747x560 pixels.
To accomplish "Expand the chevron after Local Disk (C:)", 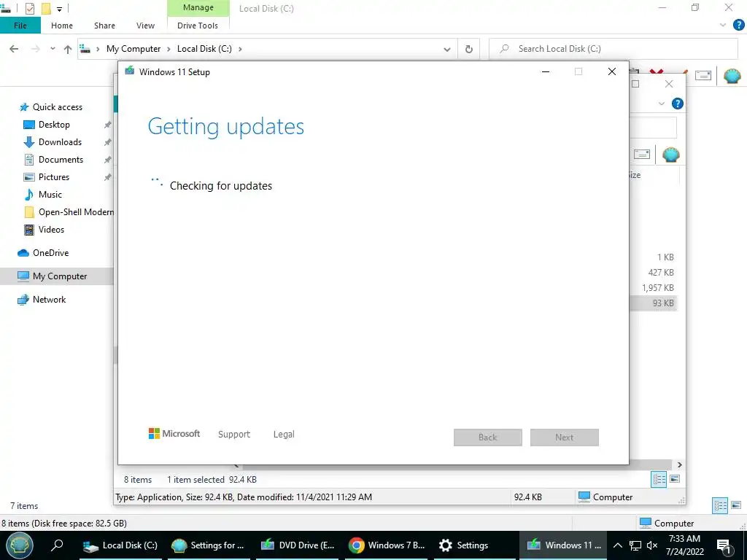I will pyautogui.click(x=240, y=49).
